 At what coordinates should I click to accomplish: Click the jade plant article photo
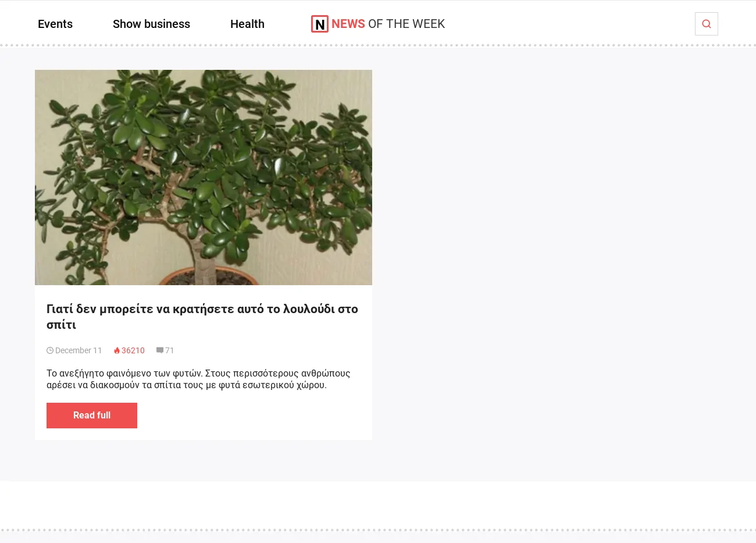pos(204,178)
